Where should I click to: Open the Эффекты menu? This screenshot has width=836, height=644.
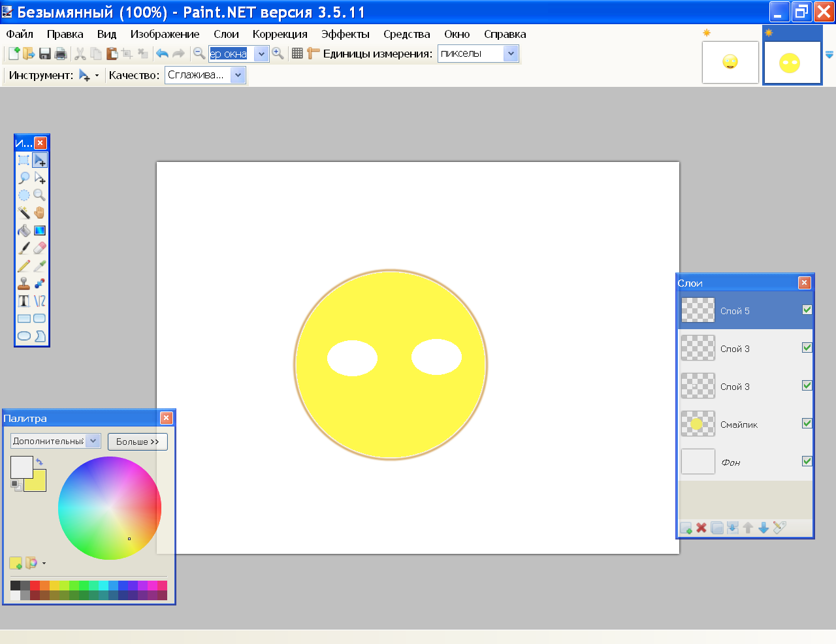click(345, 34)
